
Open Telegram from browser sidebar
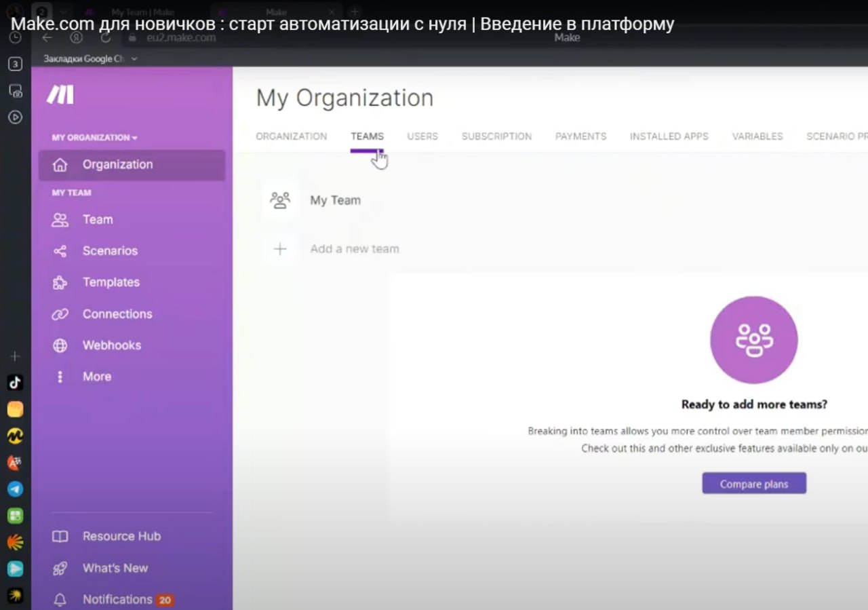click(x=15, y=489)
